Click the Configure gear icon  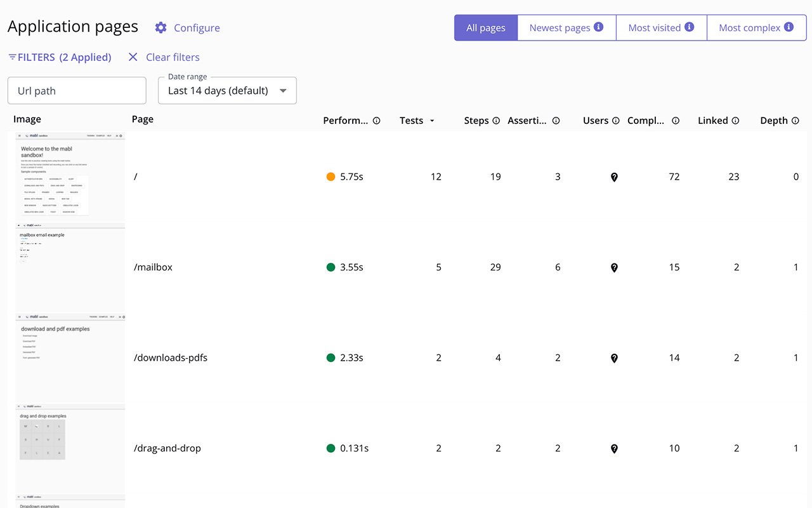[161, 28]
